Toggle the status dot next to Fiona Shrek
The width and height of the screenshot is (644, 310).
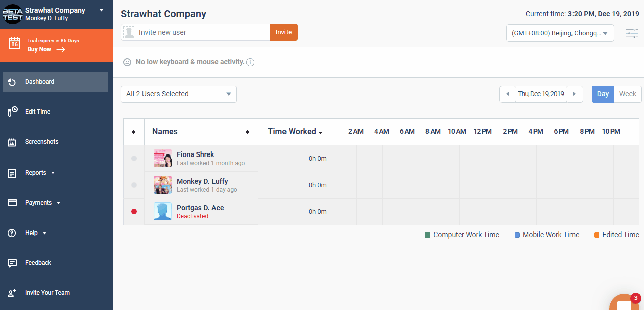(134, 158)
